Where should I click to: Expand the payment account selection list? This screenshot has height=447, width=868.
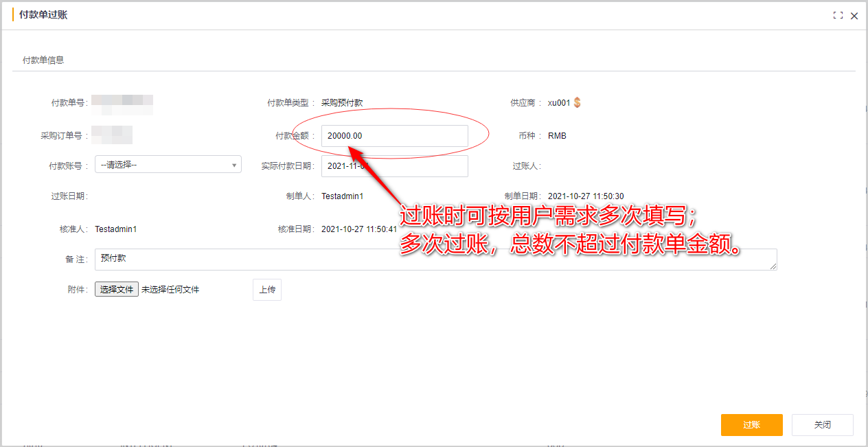pyautogui.click(x=168, y=164)
